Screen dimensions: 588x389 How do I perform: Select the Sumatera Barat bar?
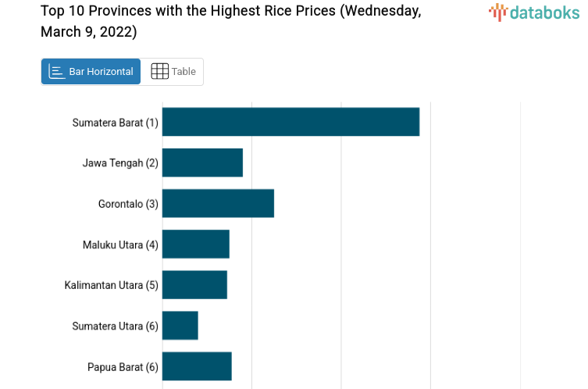[290, 122]
